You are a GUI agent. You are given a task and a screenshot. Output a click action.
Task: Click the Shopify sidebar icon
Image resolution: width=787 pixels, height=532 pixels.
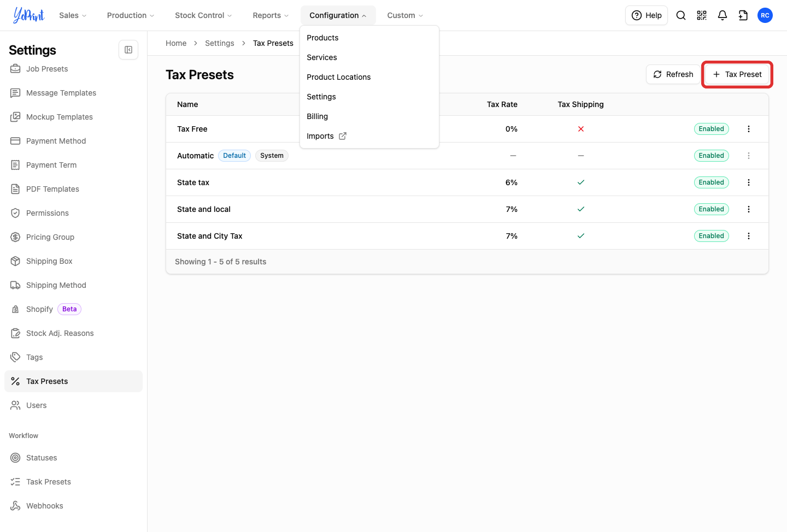point(15,309)
